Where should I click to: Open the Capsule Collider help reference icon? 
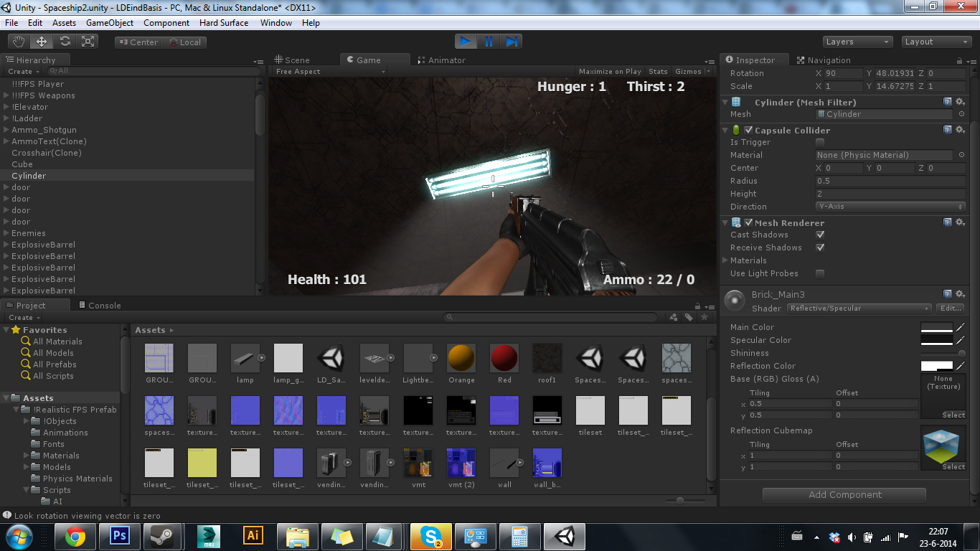pyautogui.click(x=948, y=130)
